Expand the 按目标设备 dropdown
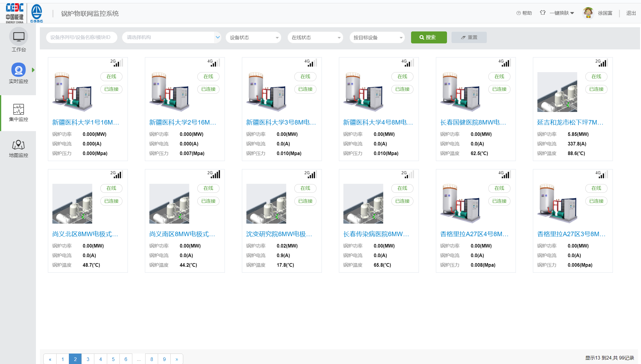The height and width of the screenshot is (364, 641). [x=377, y=37]
